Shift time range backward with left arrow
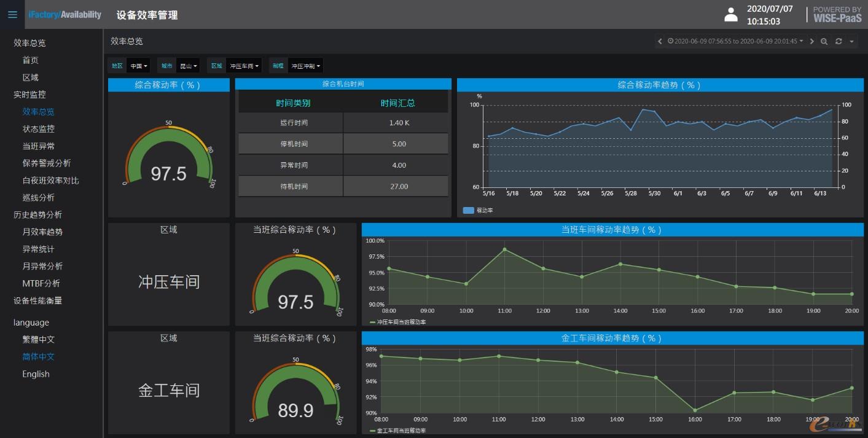This screenshot has width=868, height=438. pos(660,42)
